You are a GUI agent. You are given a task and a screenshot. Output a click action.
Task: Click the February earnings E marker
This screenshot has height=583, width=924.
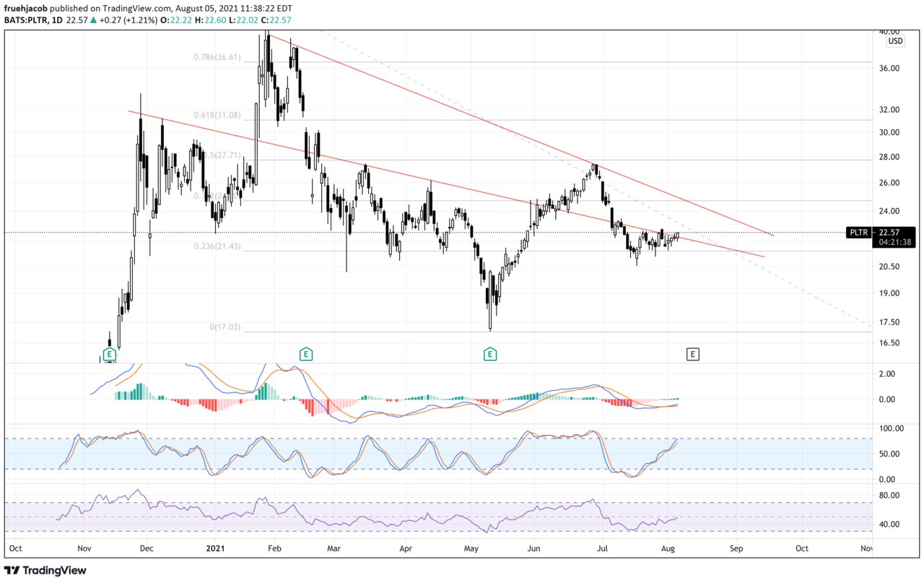pos(306,354)
